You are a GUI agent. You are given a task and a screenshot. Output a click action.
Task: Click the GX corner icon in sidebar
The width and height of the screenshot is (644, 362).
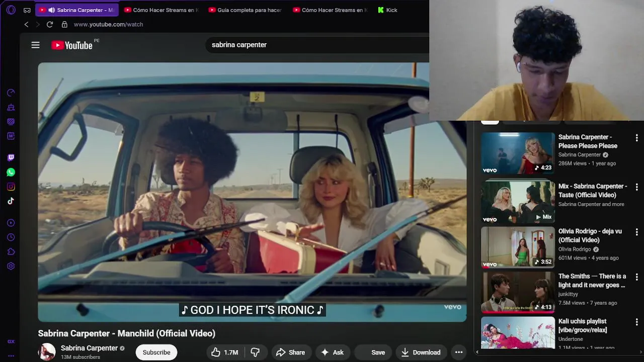point(11,341)
